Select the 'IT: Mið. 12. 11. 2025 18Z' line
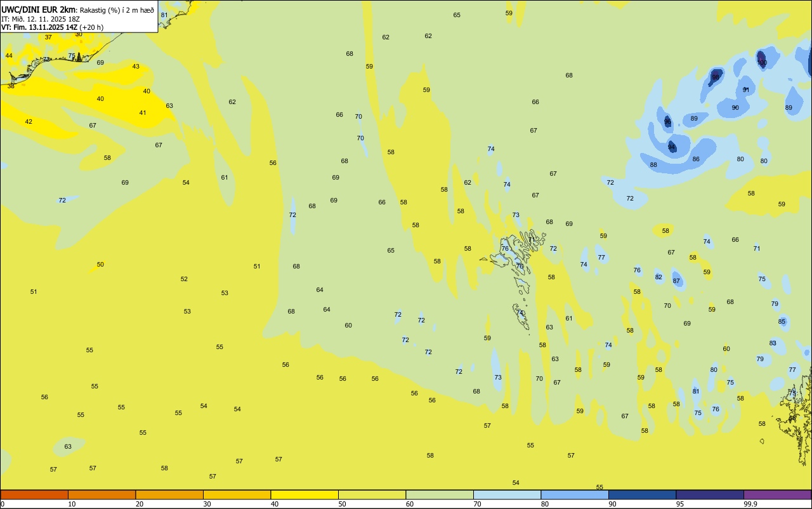Viewport: 812px width, 509px height. click(41, 19)
